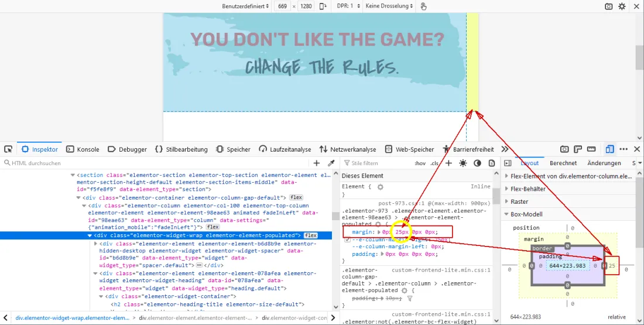
Task: Click the viewport width field showing 669
Action: [282, 6]
